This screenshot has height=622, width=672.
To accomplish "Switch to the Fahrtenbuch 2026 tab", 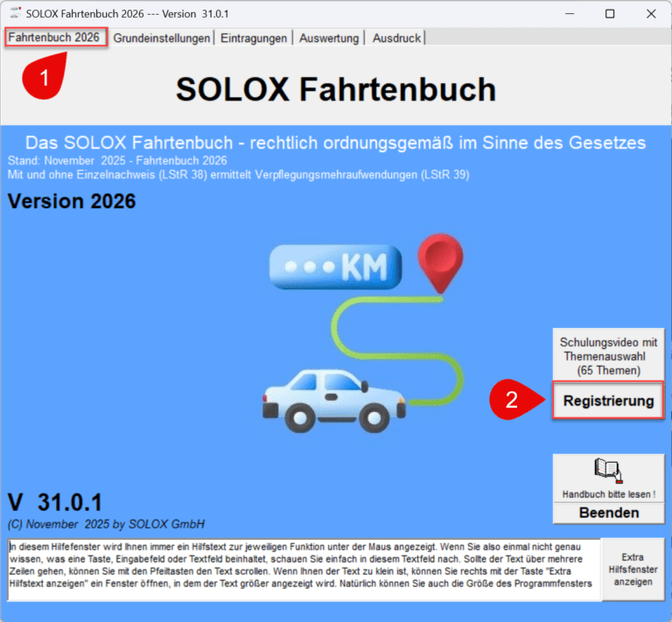I will tap(54, 38).
